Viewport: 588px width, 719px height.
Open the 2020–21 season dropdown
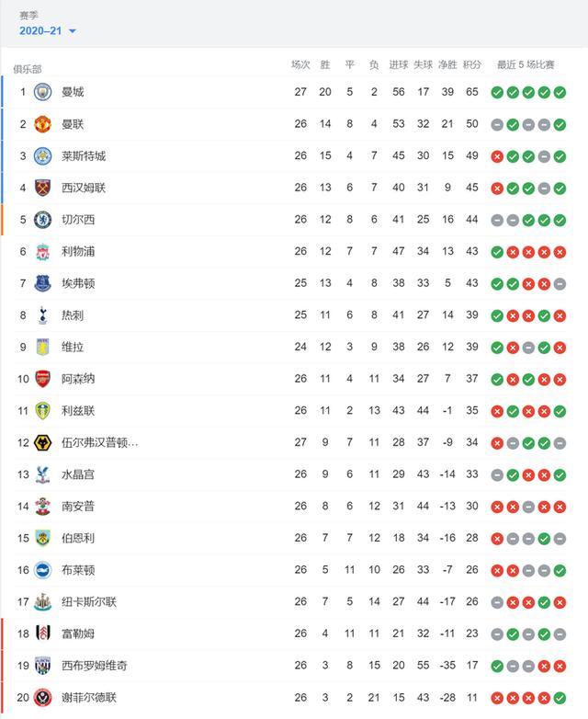click(48, 31)
